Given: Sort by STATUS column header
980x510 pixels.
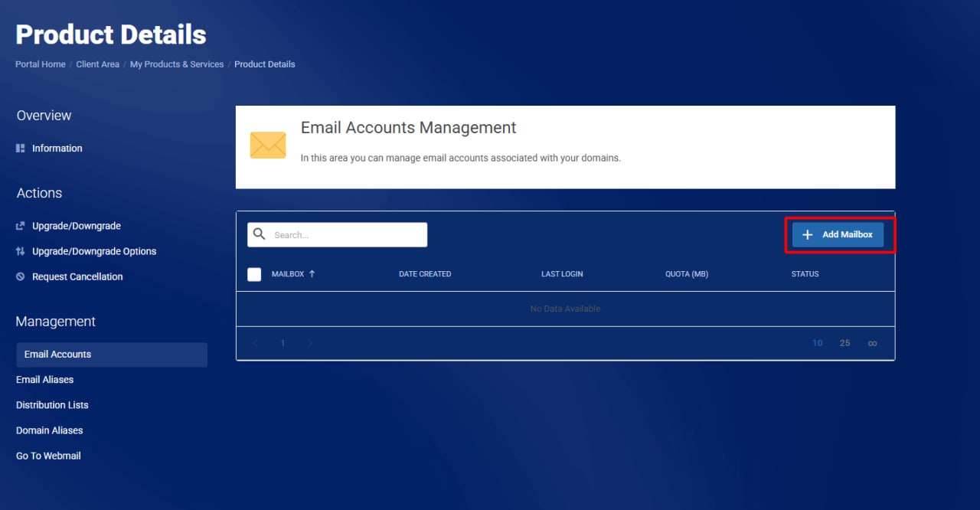Looking at the screenshot, I should tap(805, 274).
